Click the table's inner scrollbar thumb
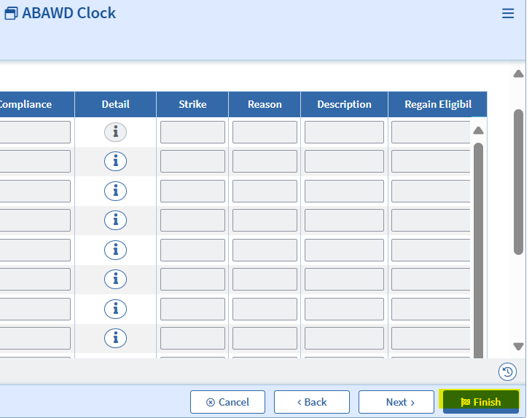 478,251
